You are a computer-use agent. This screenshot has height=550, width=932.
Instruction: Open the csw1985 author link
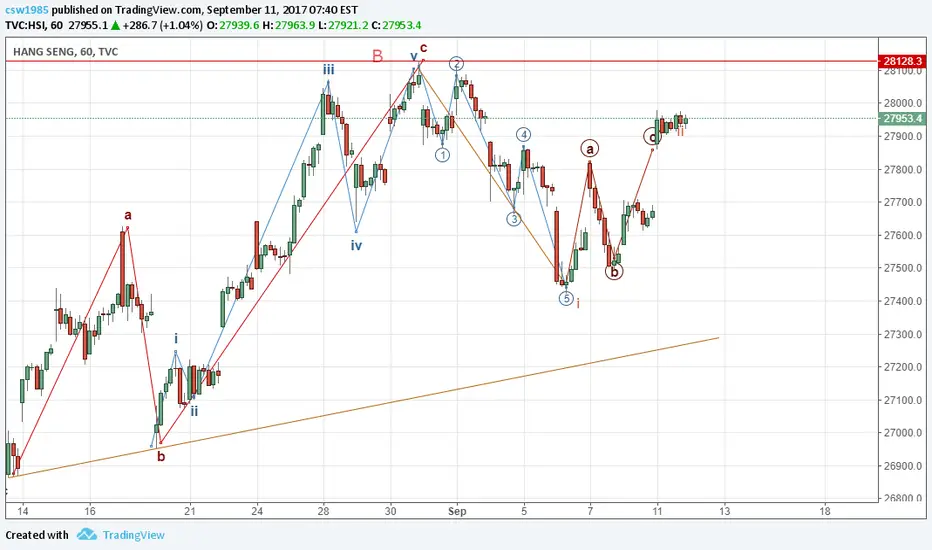27,10
